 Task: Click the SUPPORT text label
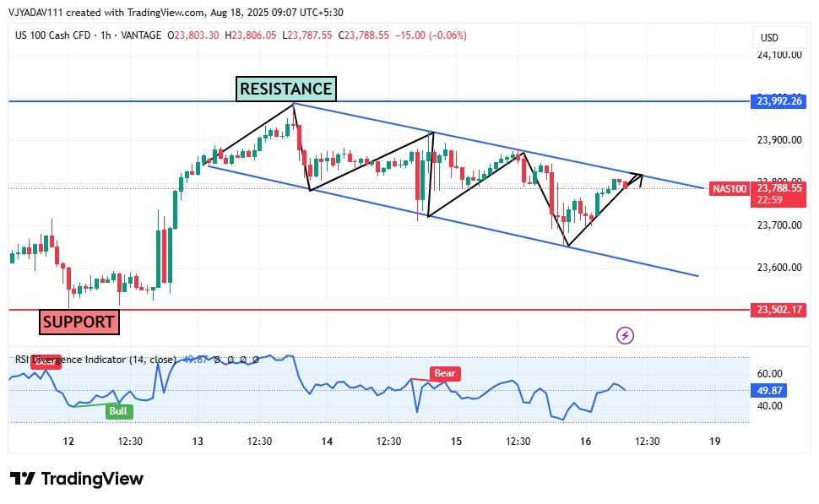[x=79, y=322]
